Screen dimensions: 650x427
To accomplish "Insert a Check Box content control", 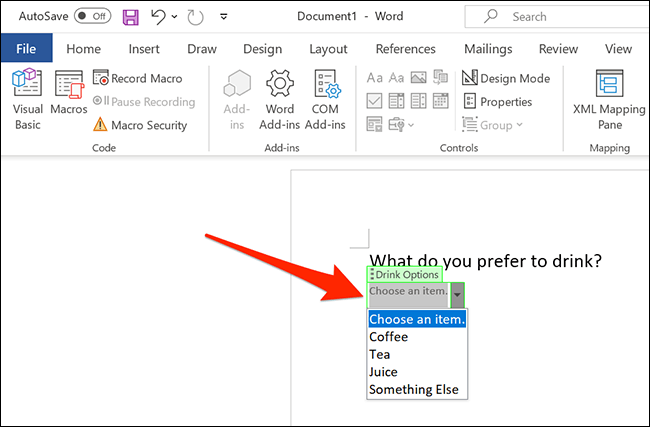I will coord(375,101).
